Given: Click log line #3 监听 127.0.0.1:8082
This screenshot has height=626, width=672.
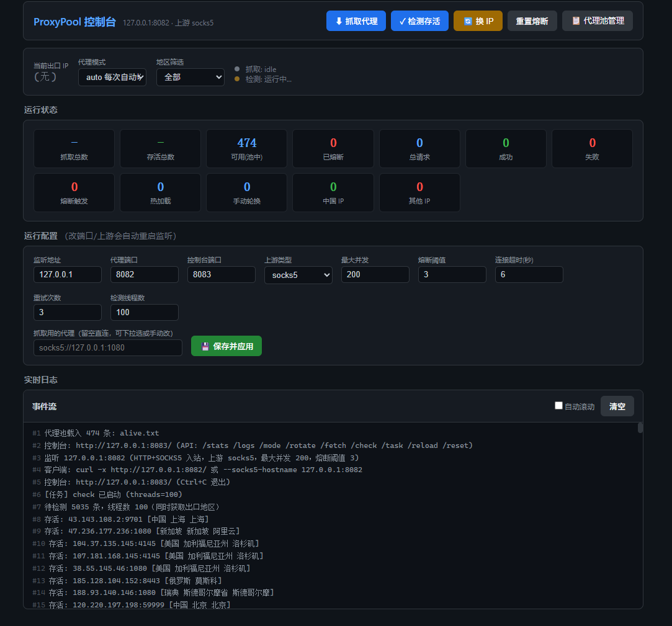Looking at the screenshot, I should tap(195, 458).
